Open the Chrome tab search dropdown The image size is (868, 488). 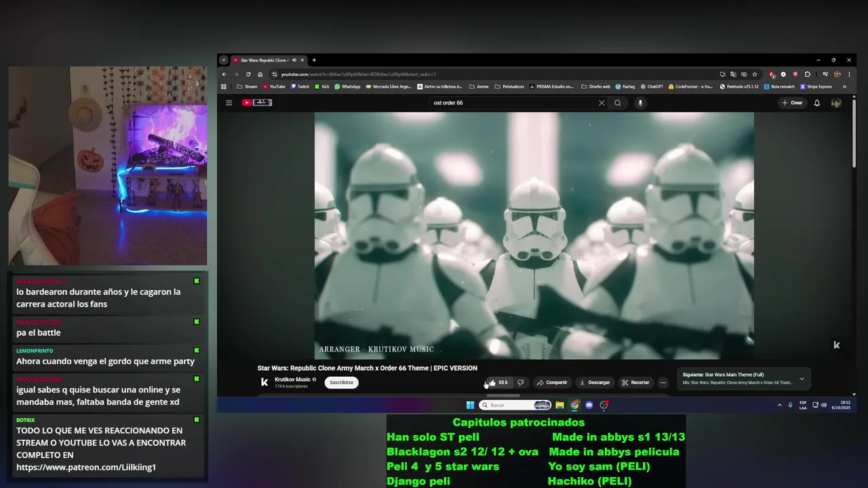point(224,60)
